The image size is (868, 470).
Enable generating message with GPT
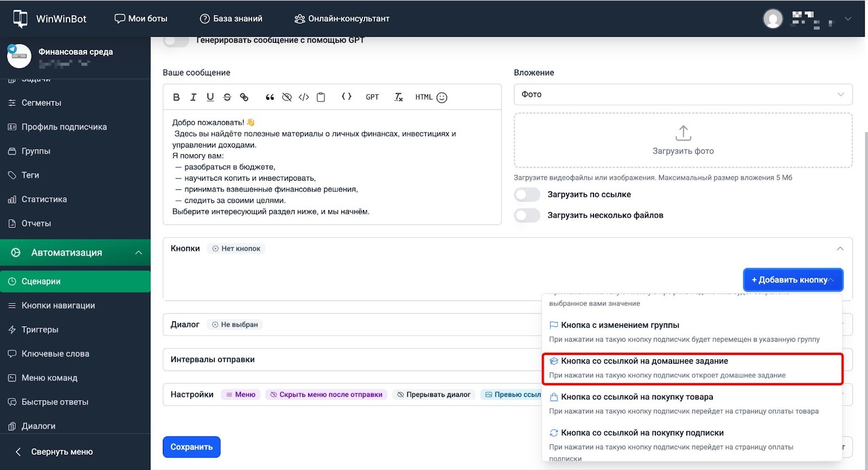tap(176, 41)
